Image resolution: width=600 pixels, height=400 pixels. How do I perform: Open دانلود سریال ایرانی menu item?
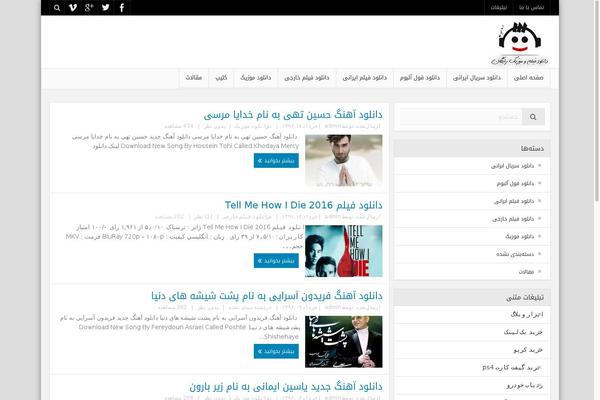tap(477, 78)
